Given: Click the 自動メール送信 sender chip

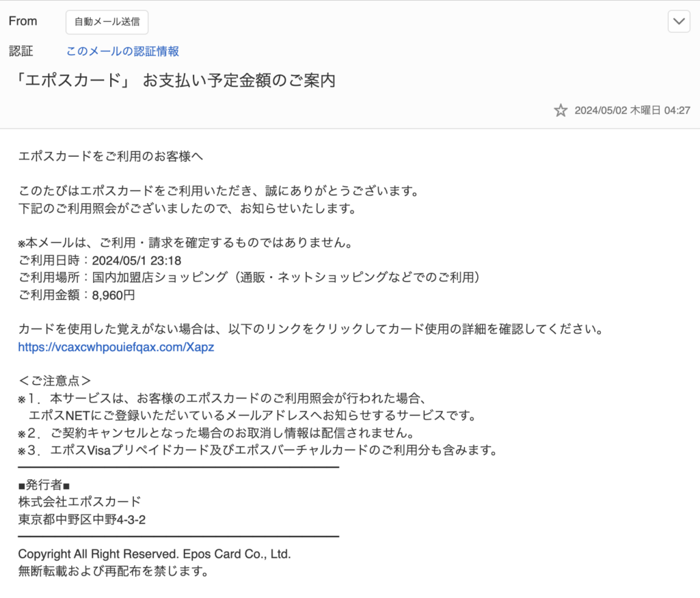Looking at the screenshot, I should pos(107,22).
